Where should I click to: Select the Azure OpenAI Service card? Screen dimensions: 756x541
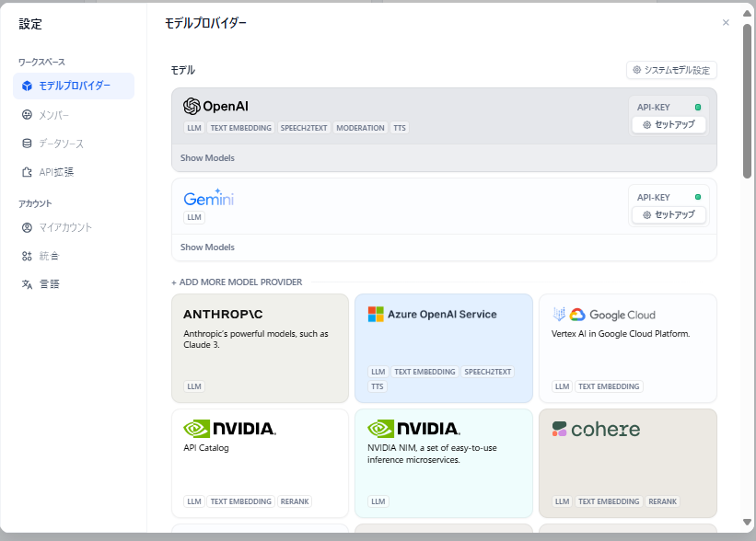pos(444,349)
